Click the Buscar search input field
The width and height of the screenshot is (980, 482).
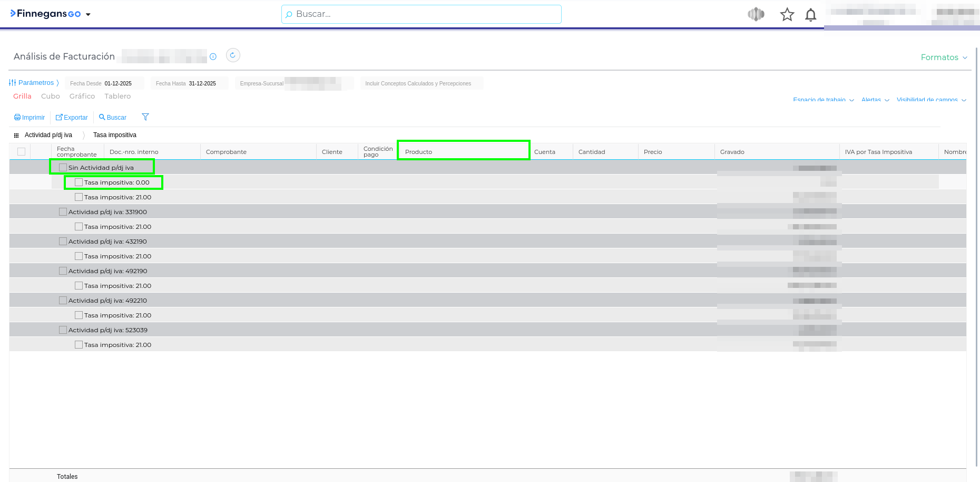tap(422, 14)
